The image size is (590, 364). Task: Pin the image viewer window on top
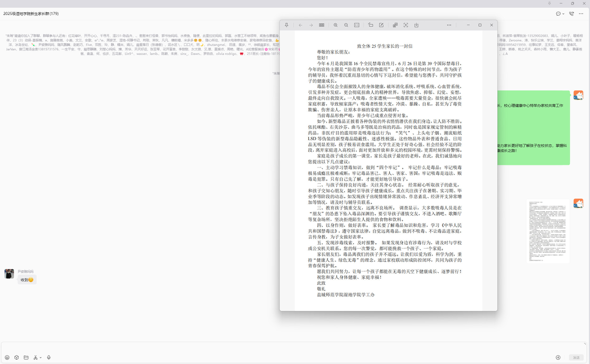point(286,25)
